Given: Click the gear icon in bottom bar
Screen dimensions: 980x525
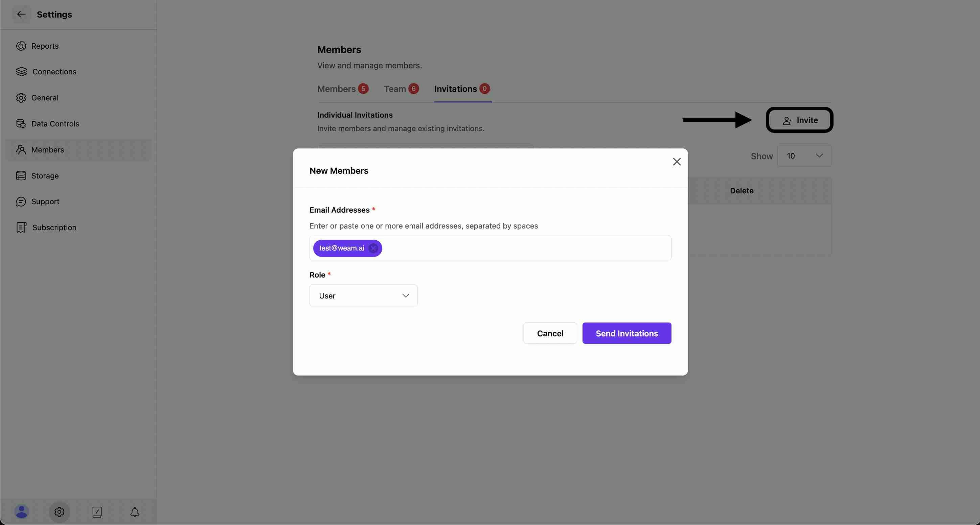Looking at the screenshot, I should click(59, 512).
